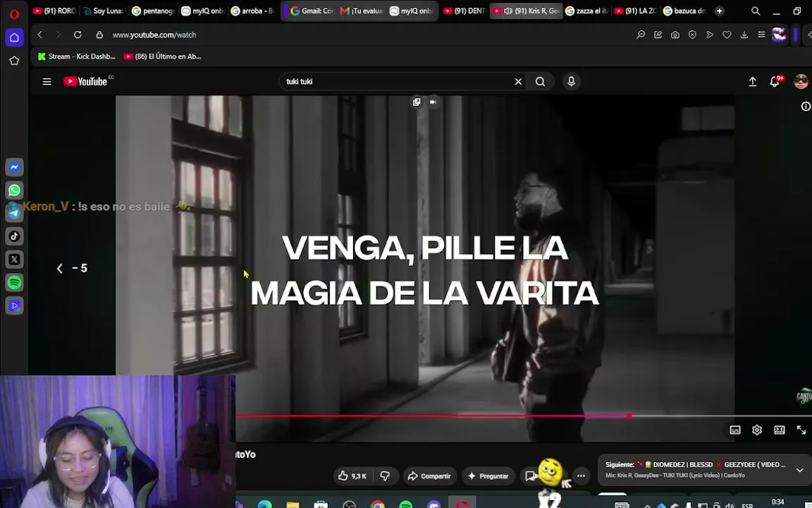Open YouTube create/upload button
The height and width of the screenshot is (508, 812).
point(753,81)
